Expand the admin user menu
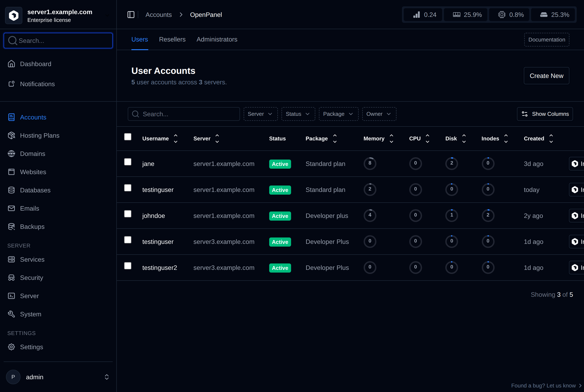 tap(58, 377)
